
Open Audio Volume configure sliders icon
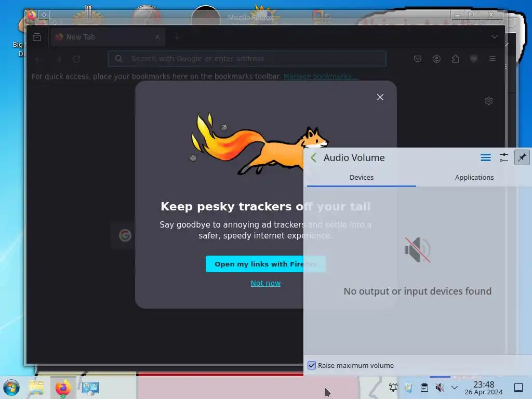(x=504, y=157)
